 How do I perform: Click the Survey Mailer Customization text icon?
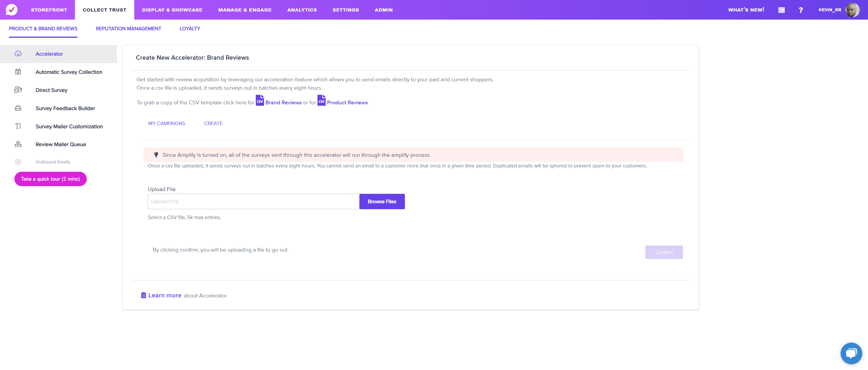pos(18,126)
